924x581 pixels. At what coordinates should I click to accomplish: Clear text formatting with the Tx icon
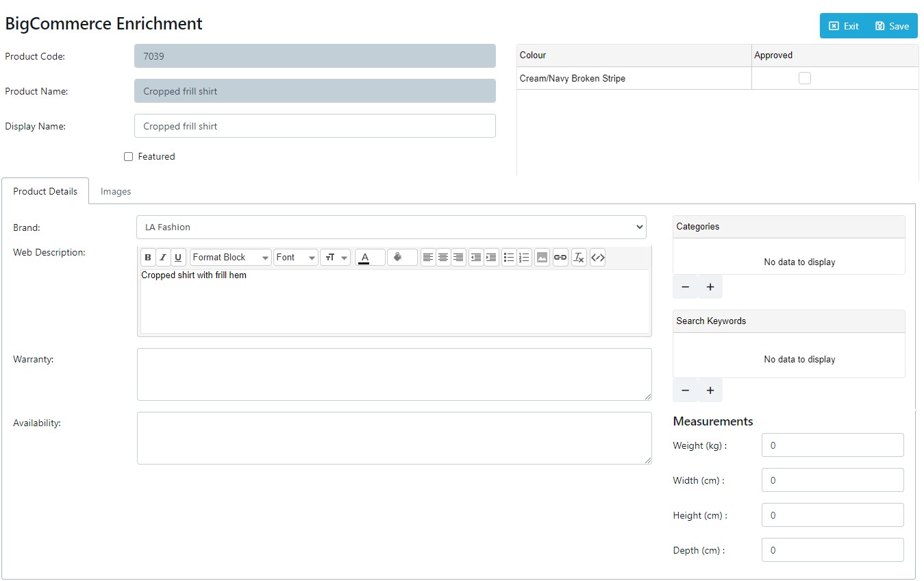pyautogui.click(x=579, y=258)
